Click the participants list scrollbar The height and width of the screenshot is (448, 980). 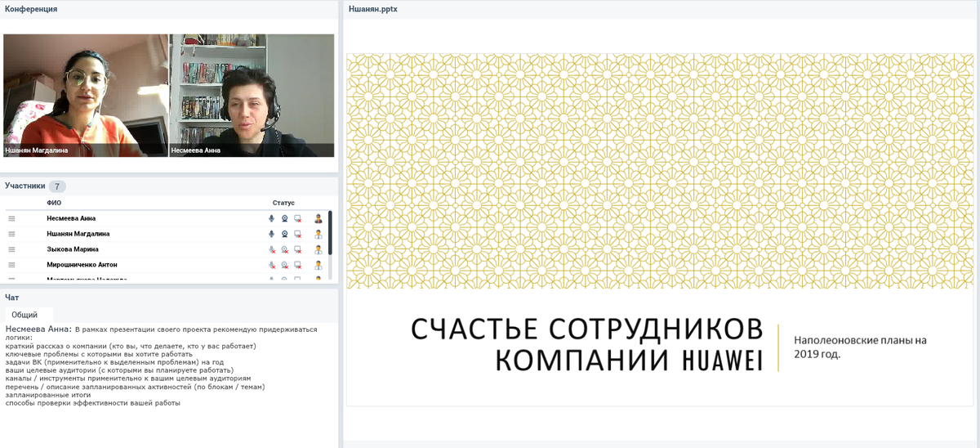(330, 233)
